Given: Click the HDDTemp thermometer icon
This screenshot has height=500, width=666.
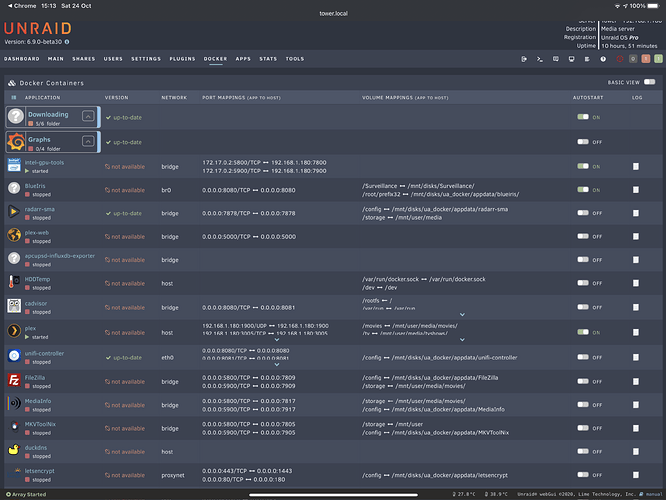Looking at the screenshot, I should click(14, 281).
